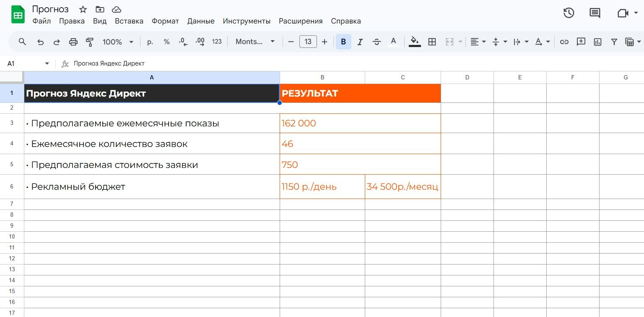Open text rotation dropdown
This screenshot has width=644, height=317.
[x=542, y=42]
